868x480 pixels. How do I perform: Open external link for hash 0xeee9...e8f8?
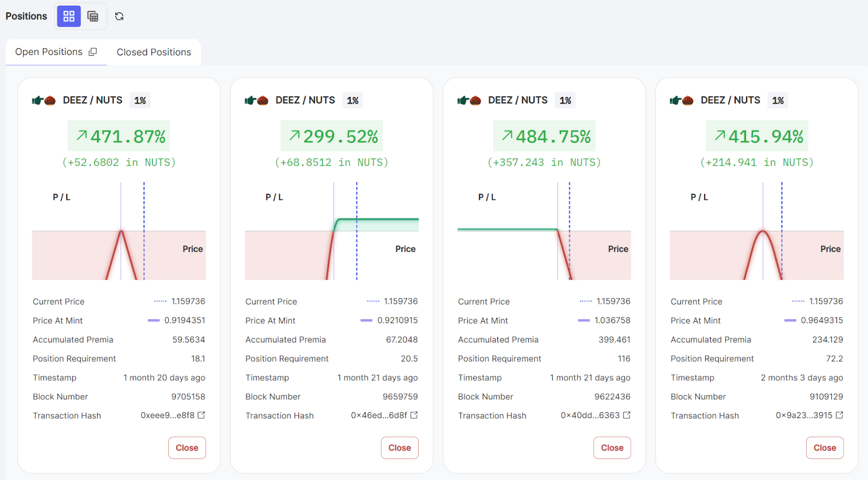[x=201, y=415]
